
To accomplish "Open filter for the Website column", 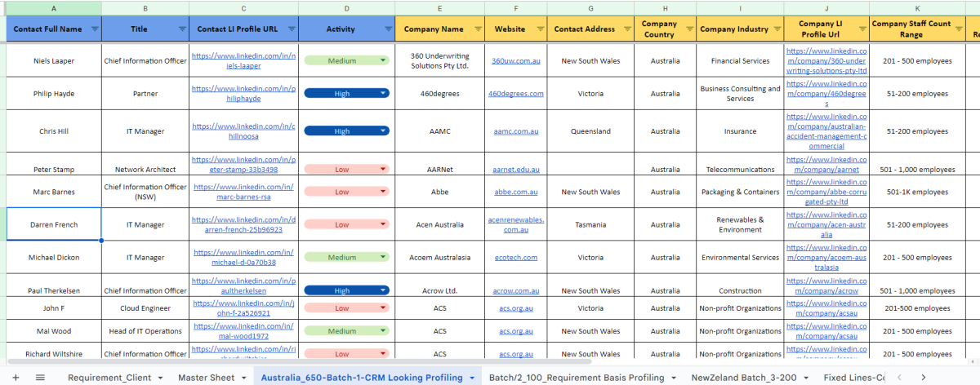I will pyautogui.click(x=539, y=29).
